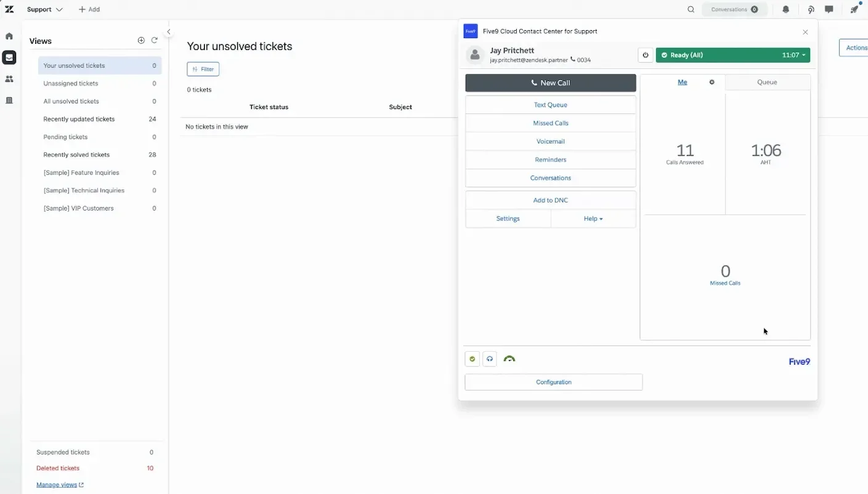
Task: Select the [Sample] Technical Inquiries view
Action: pos(100,190)
